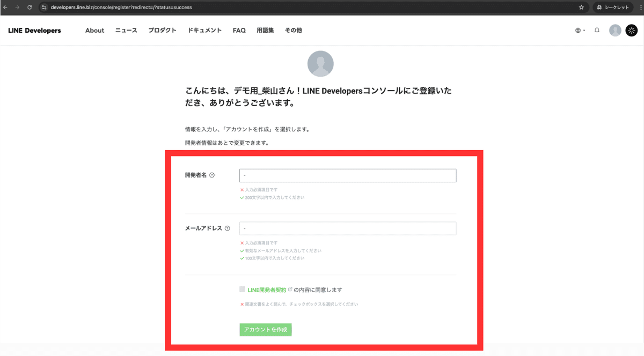Focus the 開発者名 input field
The image size is (644, 356).
348,175
